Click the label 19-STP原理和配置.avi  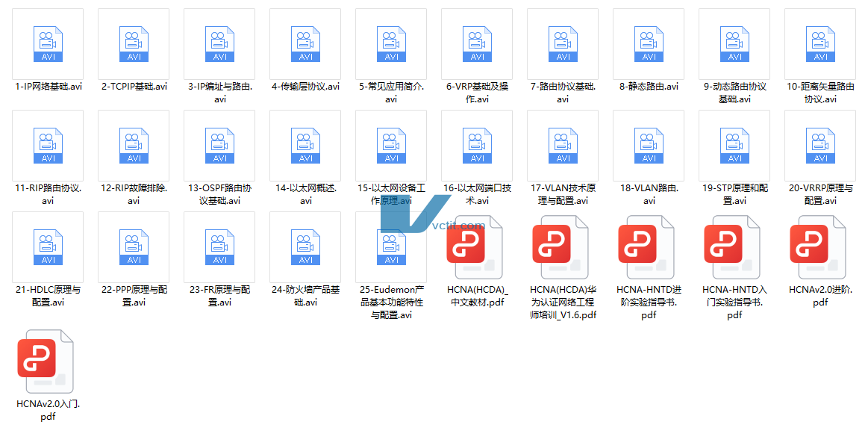pos(734,194)
